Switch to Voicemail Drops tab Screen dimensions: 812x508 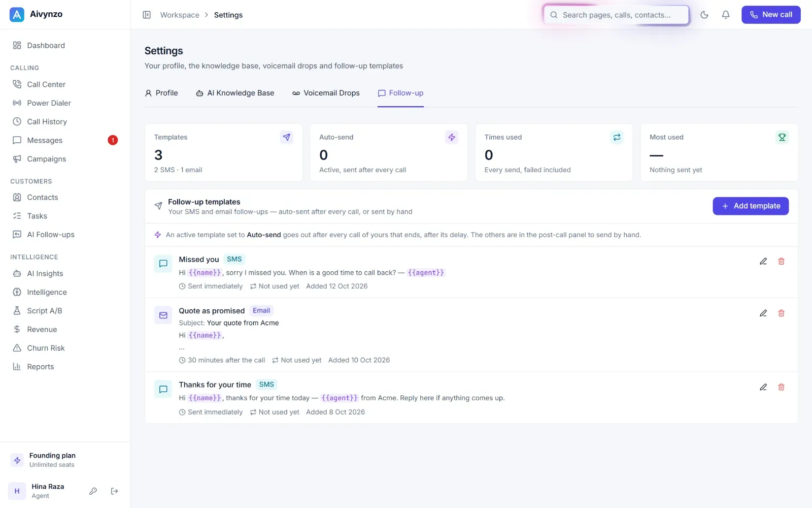pos(326,93)
